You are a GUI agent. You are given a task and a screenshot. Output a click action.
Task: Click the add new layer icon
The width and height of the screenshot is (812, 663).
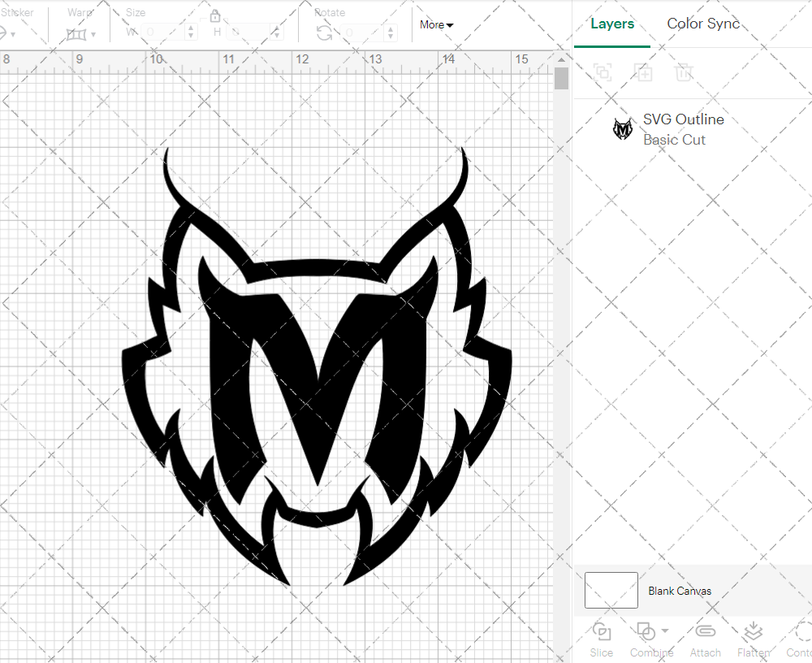coord(644,72)
